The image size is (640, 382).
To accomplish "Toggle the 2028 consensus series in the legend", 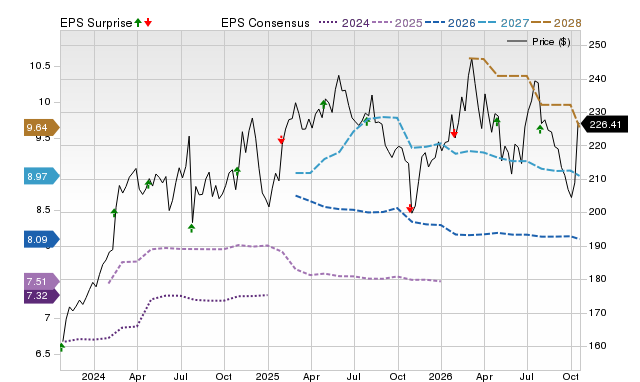I will pos(556,23).
